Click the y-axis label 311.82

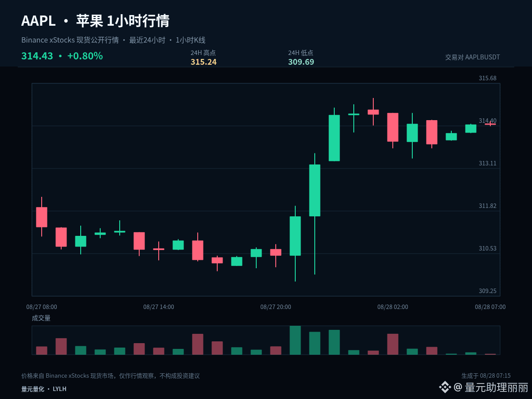(x=488, y=206)
